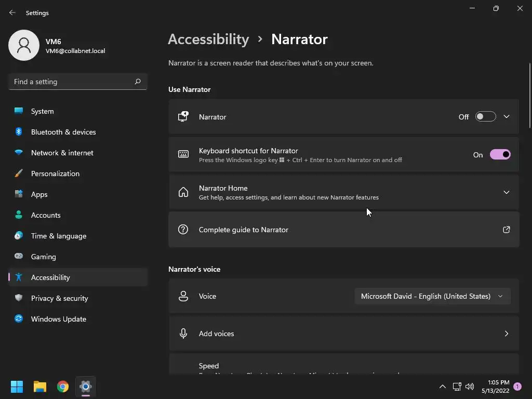Open external link icon for Narrator guide
The height and width of the screenshot is (399, 532).
tap(506, 230)
